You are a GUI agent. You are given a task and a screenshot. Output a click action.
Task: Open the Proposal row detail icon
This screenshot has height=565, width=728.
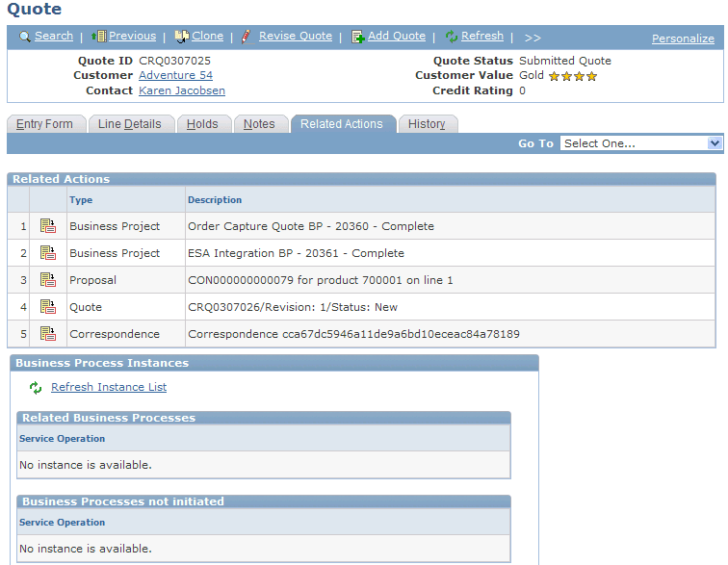[x=48, y=280]
